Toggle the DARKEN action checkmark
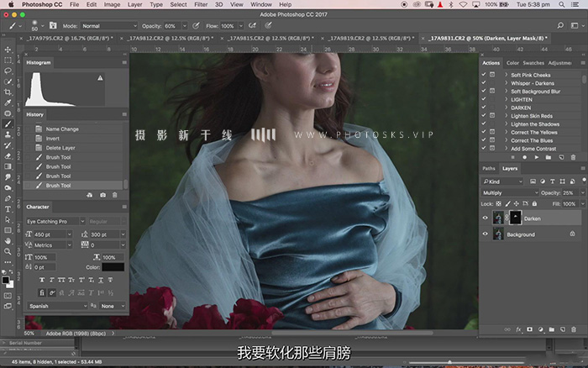 (x=484, y=108)
